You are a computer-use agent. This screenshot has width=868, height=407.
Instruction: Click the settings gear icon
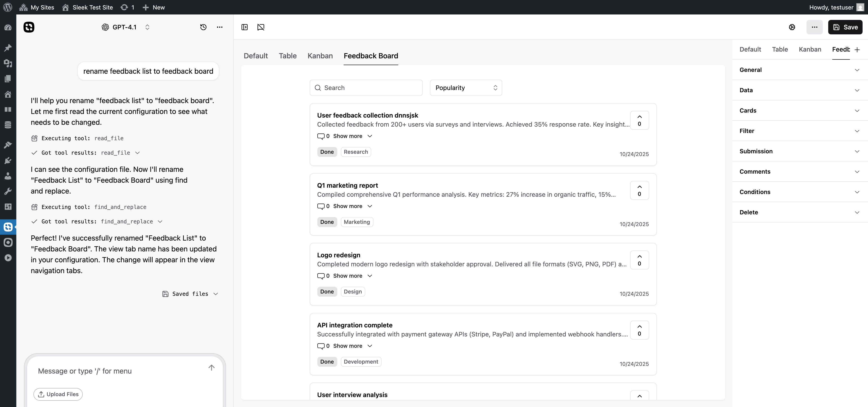click(792, 27)
